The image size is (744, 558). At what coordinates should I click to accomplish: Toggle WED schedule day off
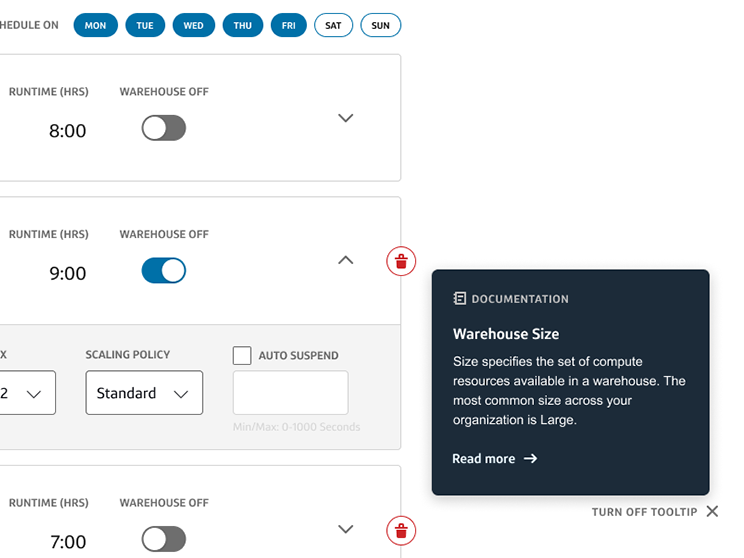[194, 25]
